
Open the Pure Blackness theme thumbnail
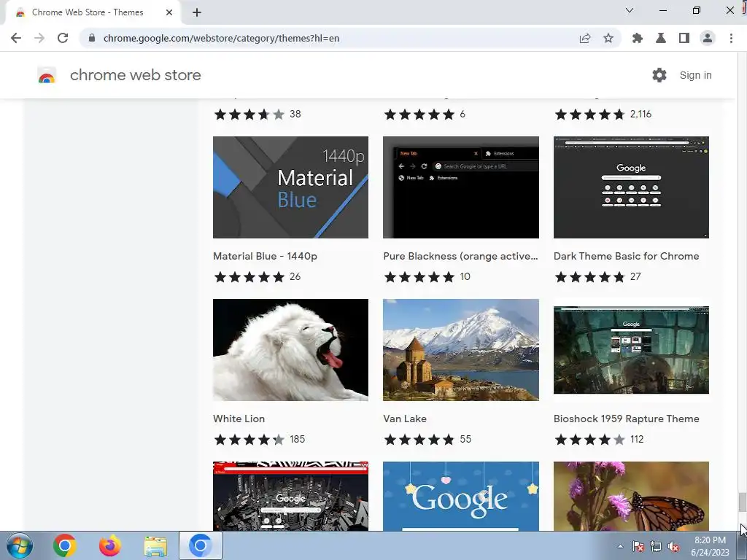461,187
